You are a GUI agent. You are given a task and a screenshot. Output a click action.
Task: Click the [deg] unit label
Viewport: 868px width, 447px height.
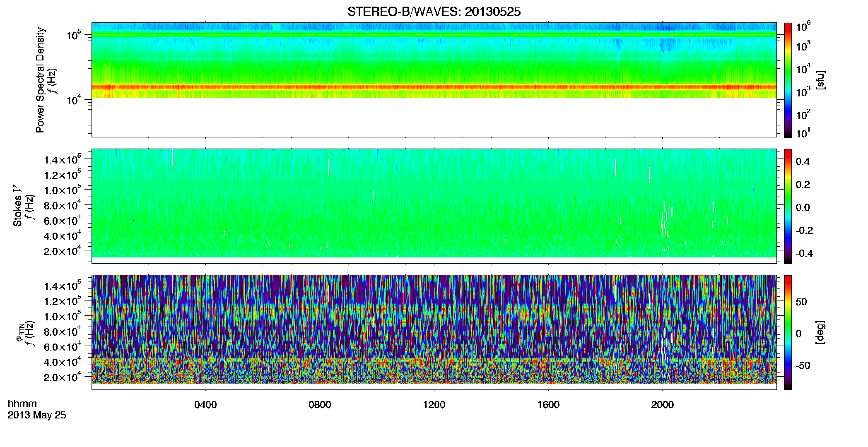click(820, 332)
